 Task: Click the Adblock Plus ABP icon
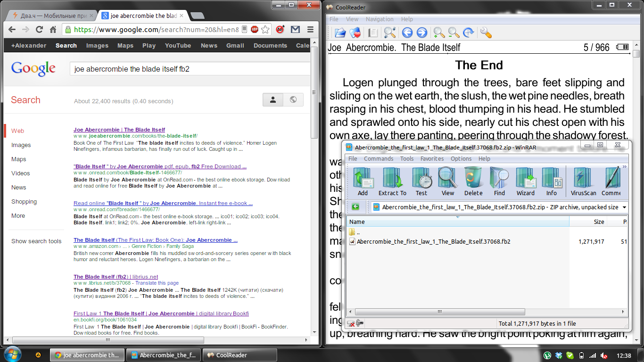255,29
